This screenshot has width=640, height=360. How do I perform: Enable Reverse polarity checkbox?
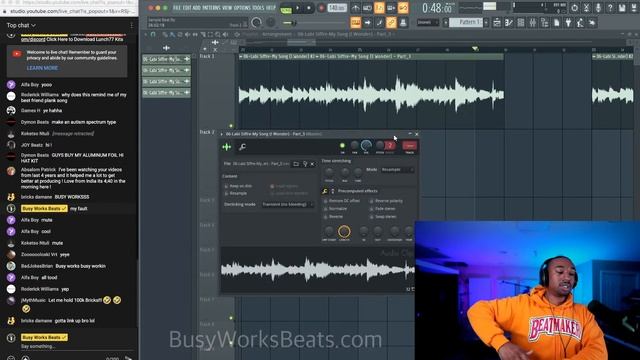pyautogui.click(x=371, y=201)
